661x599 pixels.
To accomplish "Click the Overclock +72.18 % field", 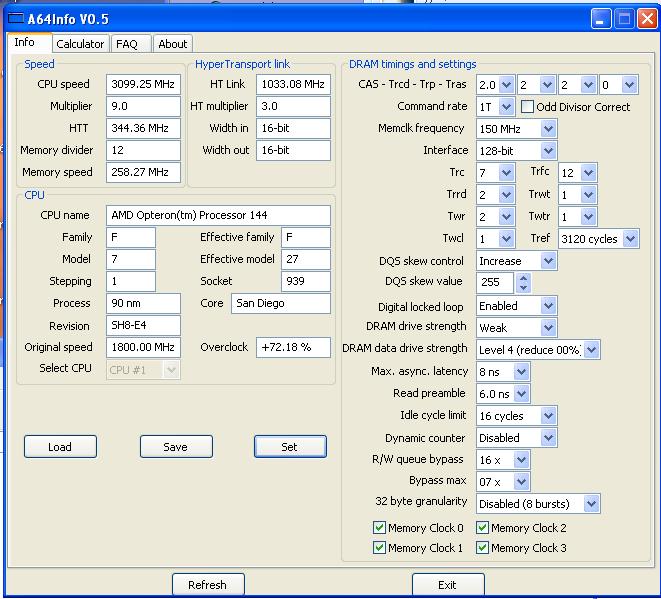I will pos(293,347).
